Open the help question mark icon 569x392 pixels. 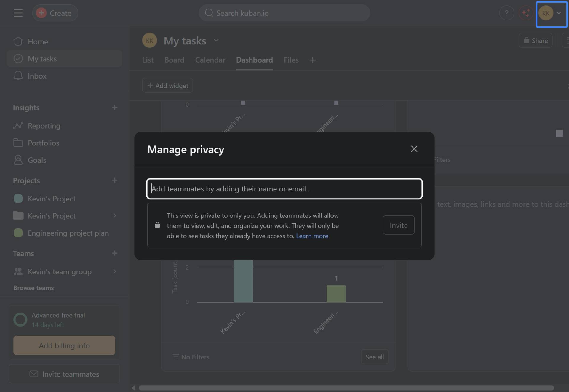(506, 13)
